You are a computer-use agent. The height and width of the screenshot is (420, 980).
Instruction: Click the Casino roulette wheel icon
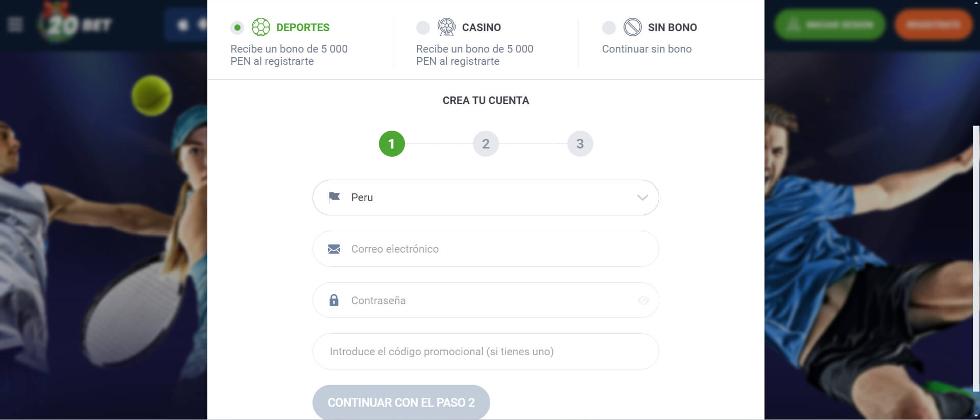pyautogui.click(x=446, y=27)
